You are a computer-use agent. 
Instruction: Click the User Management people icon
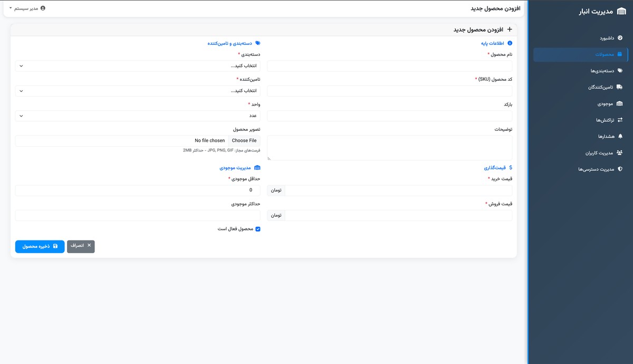pos(620,153)
